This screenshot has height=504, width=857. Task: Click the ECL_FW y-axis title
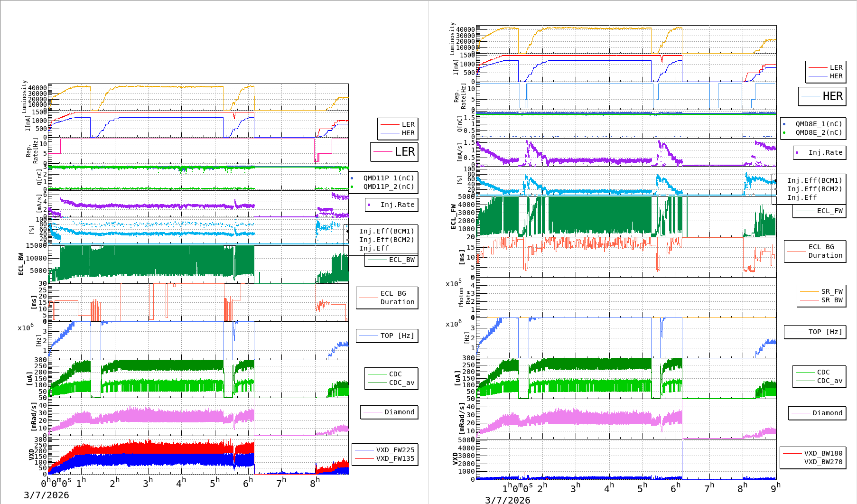click(x=453, y=216)
